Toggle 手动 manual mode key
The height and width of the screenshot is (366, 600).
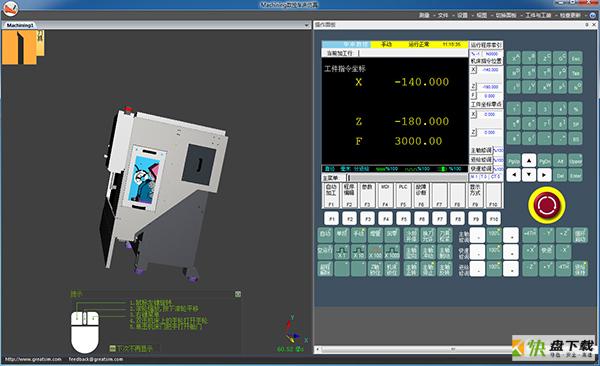(x=358, y=235)
